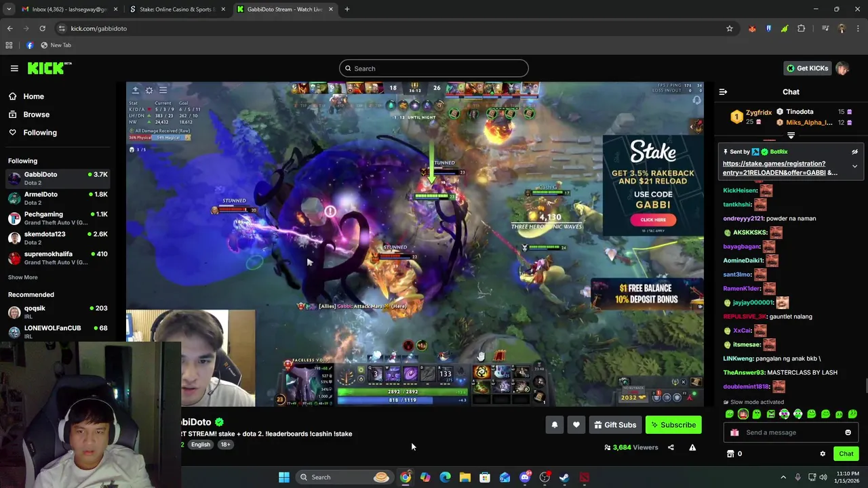Open Chrome extensions puzzle icon

point(802,28)
